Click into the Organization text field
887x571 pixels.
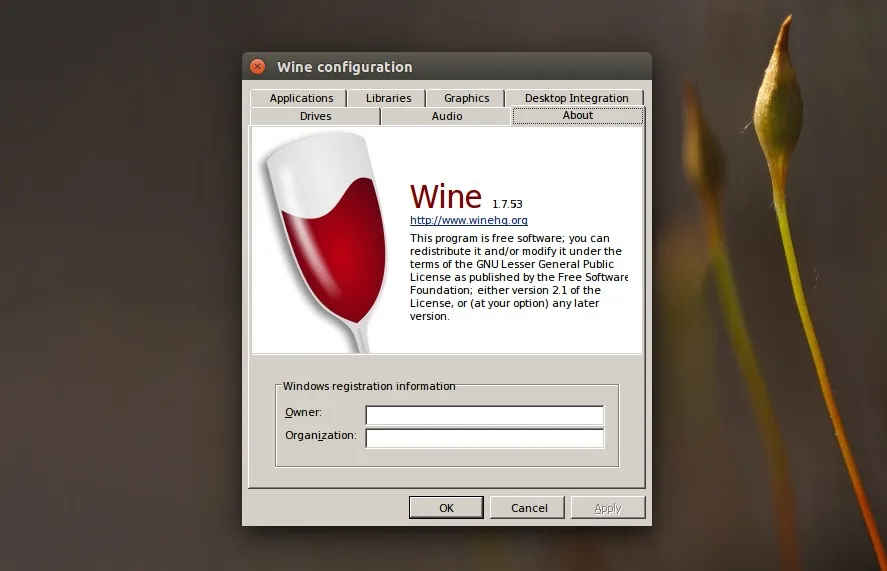pos(484,438)
